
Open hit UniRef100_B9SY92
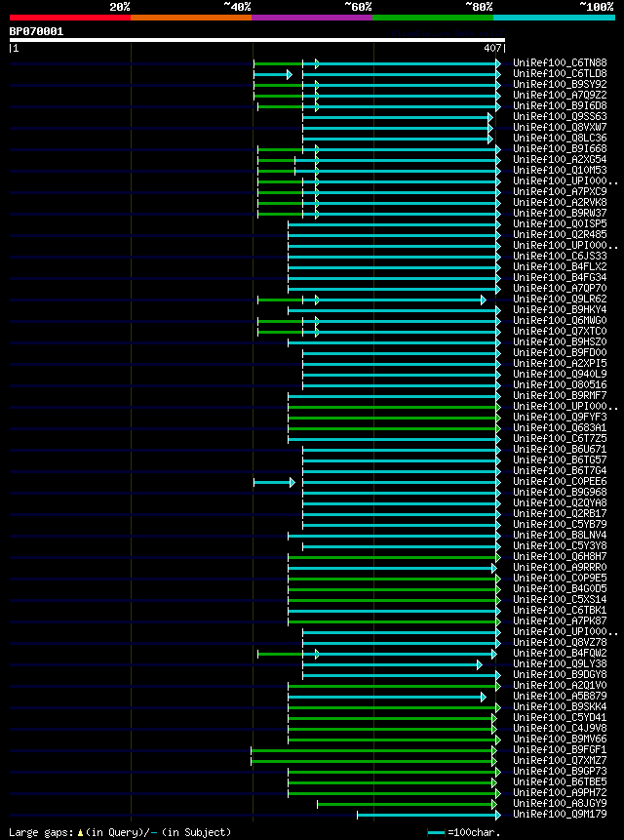[x=560, y=84]
